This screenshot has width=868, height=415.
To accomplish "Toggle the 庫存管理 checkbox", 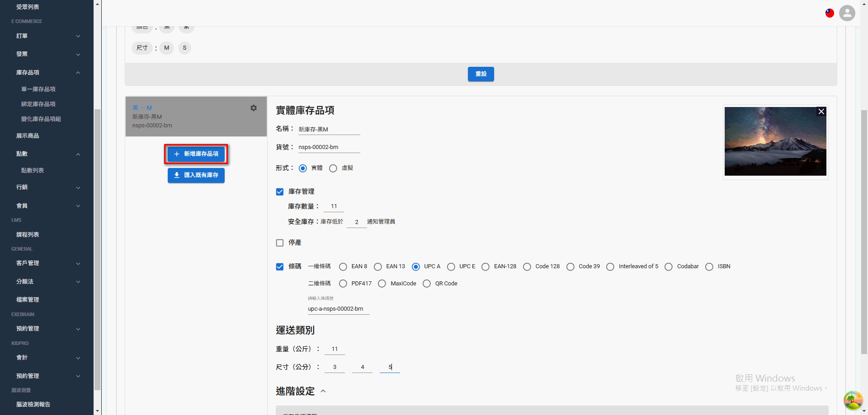I will point(280,192).
